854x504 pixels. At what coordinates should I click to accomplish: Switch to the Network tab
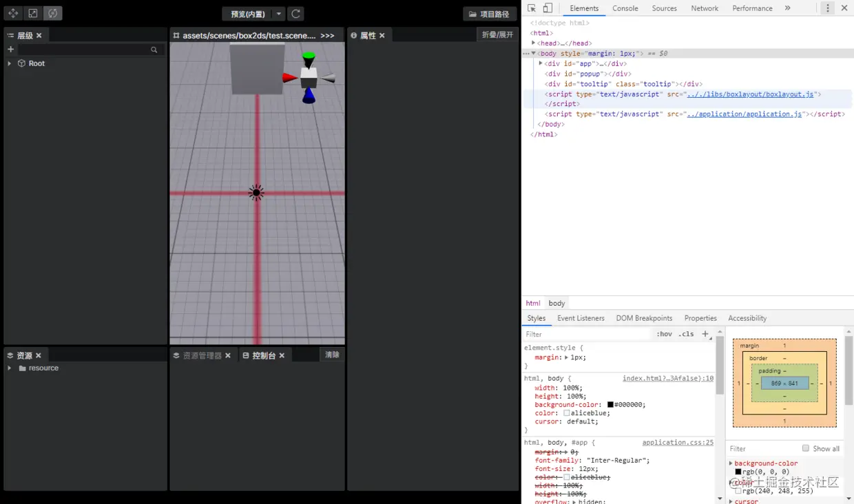[x=705, y=8]
